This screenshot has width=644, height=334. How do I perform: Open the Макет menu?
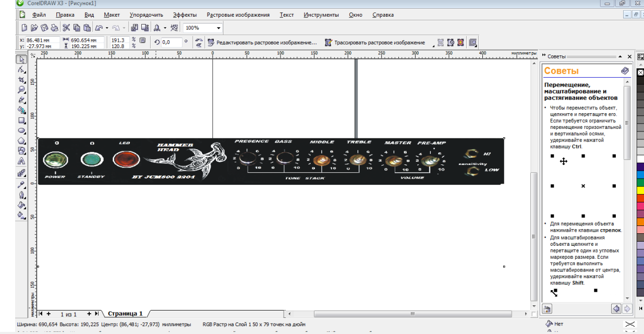click(112, 15)
